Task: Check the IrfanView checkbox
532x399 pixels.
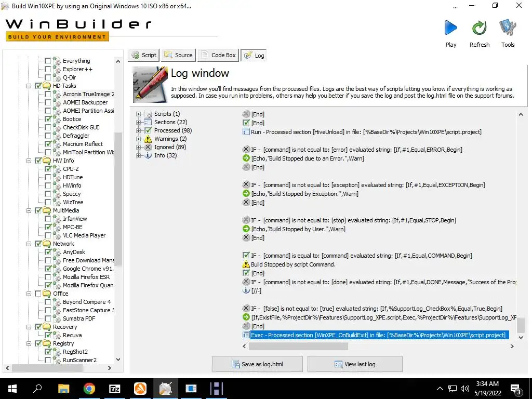Action: pos(48,219)
